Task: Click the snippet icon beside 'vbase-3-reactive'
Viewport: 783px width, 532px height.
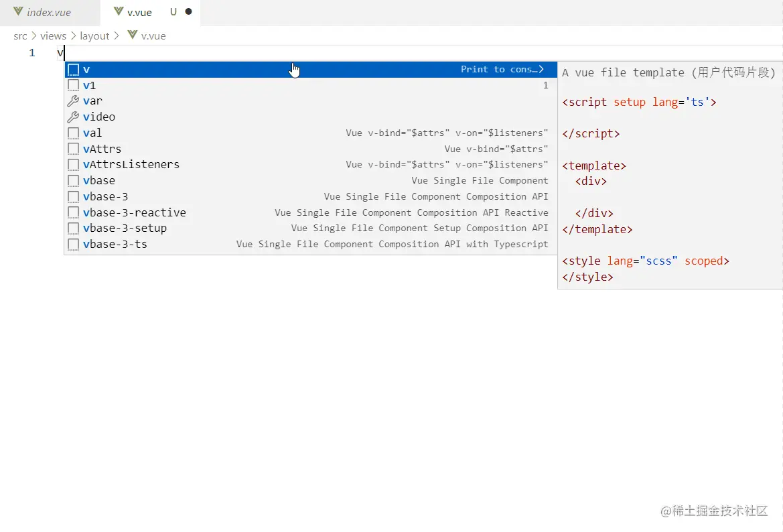Action: point(74,212)
